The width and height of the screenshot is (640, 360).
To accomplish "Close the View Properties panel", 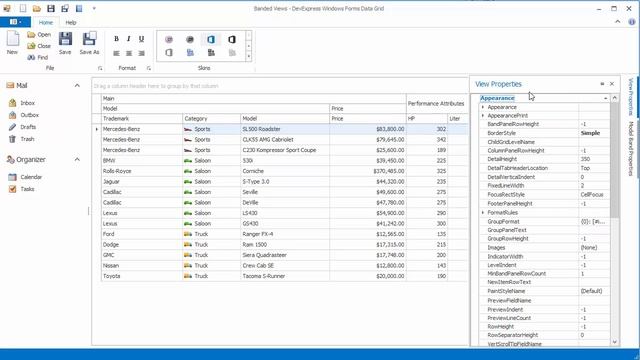I will [x=612, y=84].
